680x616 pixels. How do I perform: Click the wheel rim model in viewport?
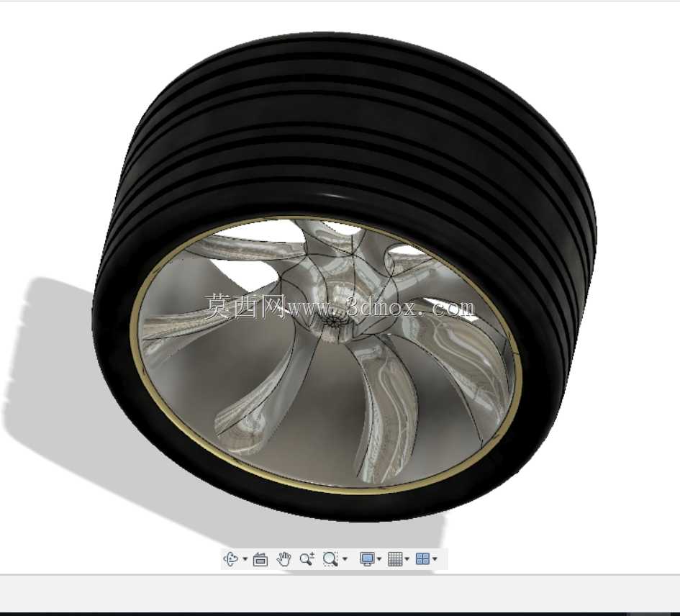(x=326, y=355)
